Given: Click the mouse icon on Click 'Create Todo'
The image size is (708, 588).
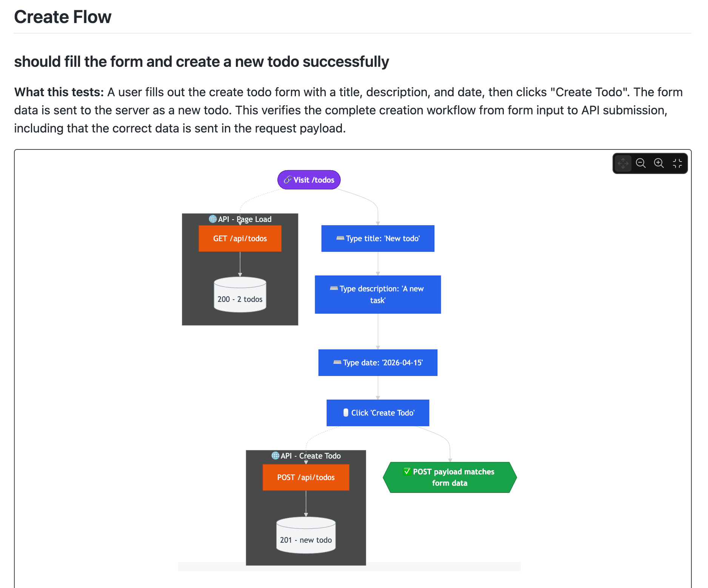Looking at the screenshot, I should click(345, 413).
